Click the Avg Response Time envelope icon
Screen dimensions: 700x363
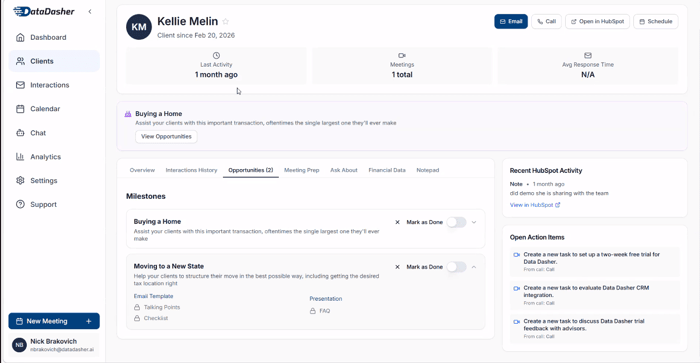[588, 55]
